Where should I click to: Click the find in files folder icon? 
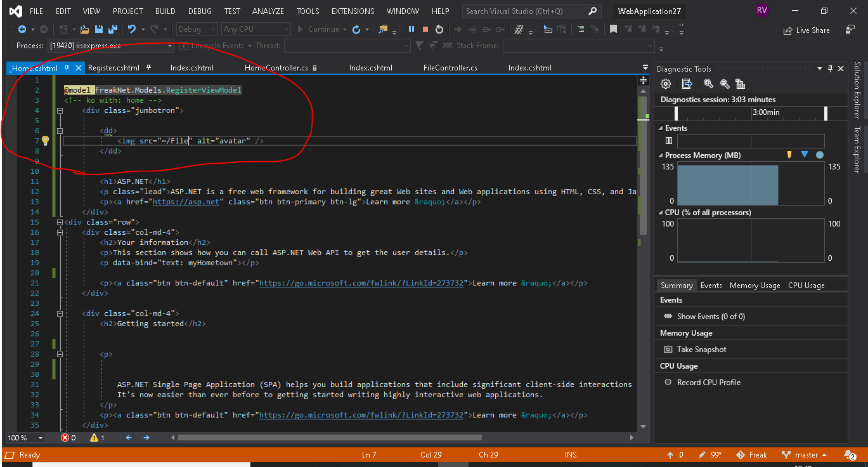coord(383,29)
